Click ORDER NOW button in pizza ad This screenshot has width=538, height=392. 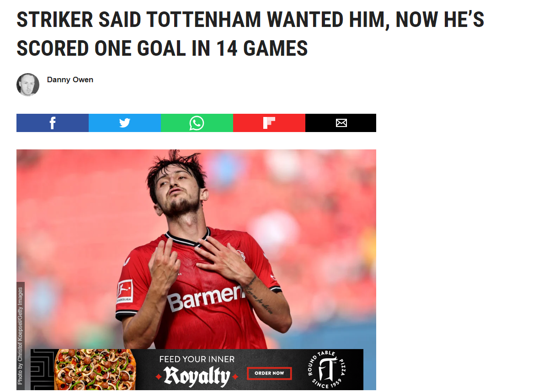point(269,373)
